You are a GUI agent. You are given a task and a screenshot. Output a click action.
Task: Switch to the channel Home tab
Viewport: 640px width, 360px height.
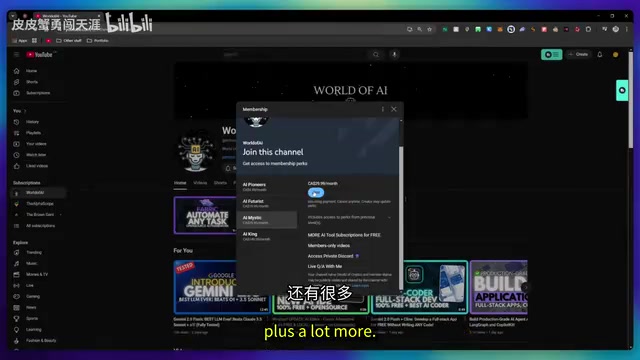(x=180, y=183)
